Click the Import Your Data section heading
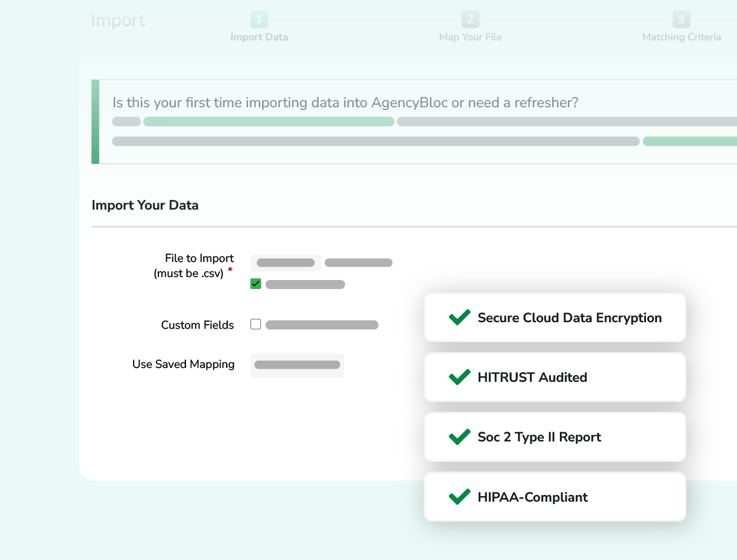Image resolution: width=737 pixels, height=560 pixels. click(145, 205)
